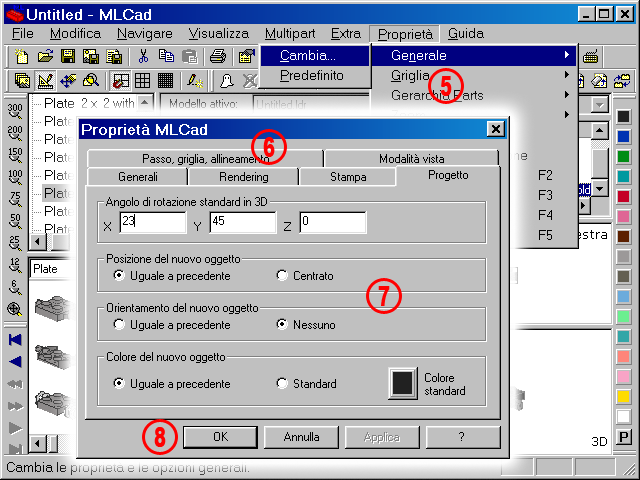640x480 pixels.
Task: Open the Plate category combo box
Action: [x=51, y=269]
